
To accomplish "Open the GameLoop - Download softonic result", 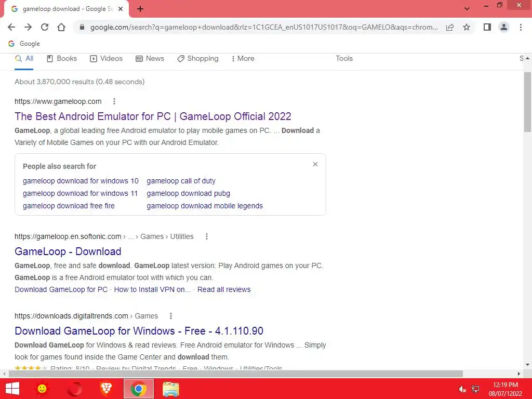I will pyautogui.click(x=68, y=251).
